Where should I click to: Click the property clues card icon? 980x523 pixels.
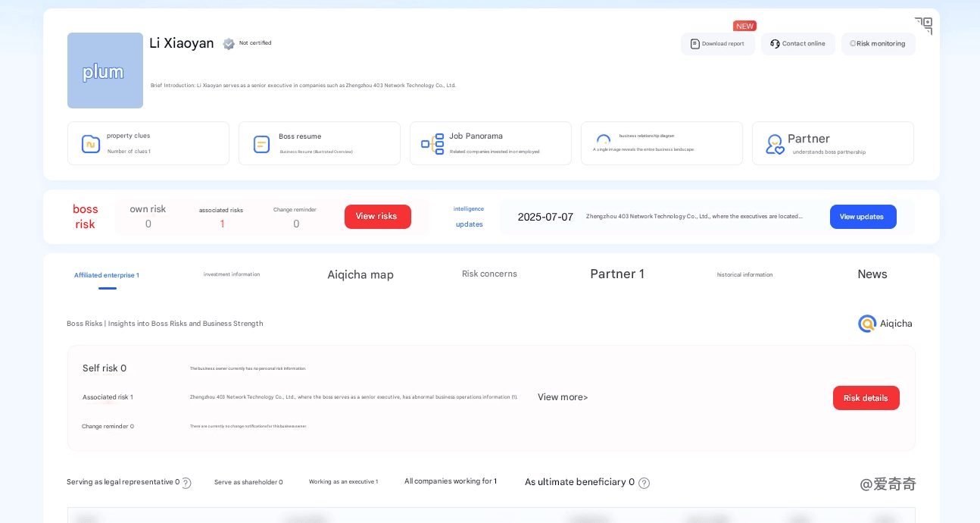point(91,144)
